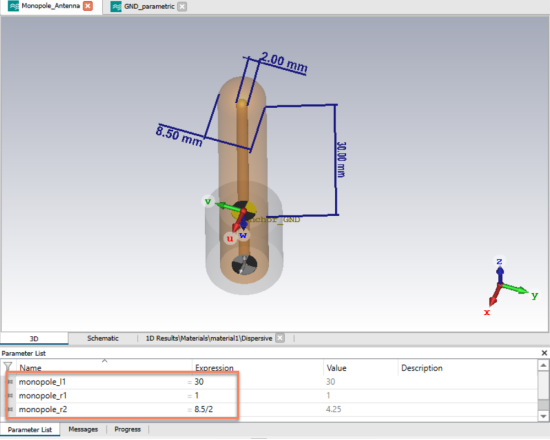Viewport: 550px width, 440px height.
Task: Close the GND_parametric tab
Action: [x=182, y=7]
